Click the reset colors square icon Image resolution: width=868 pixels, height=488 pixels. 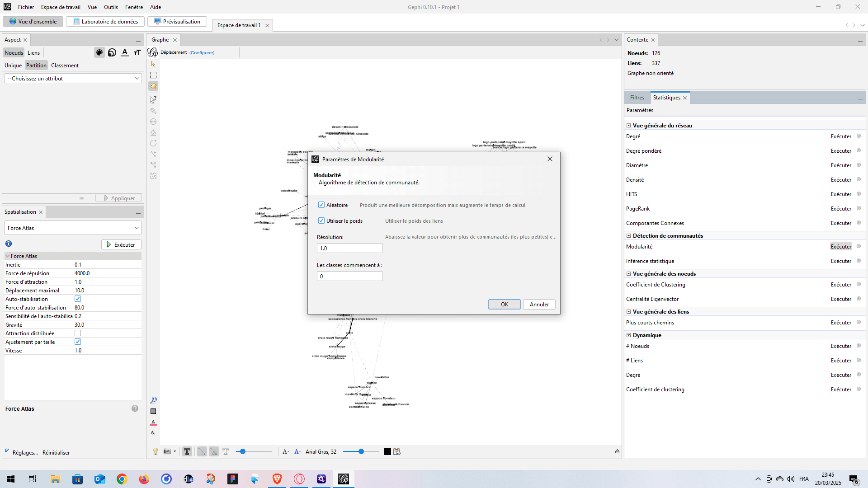(x=153, y=411)
